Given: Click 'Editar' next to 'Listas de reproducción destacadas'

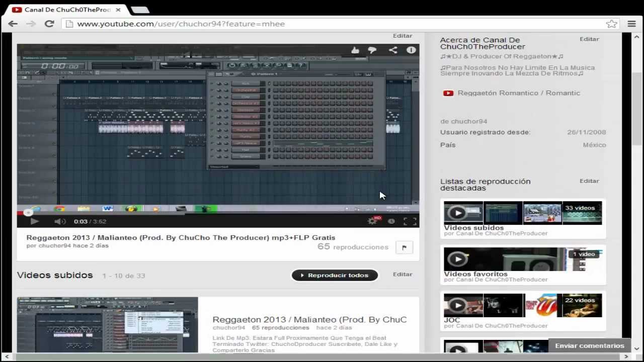Looking at the screenshot, I should point(589,180).
